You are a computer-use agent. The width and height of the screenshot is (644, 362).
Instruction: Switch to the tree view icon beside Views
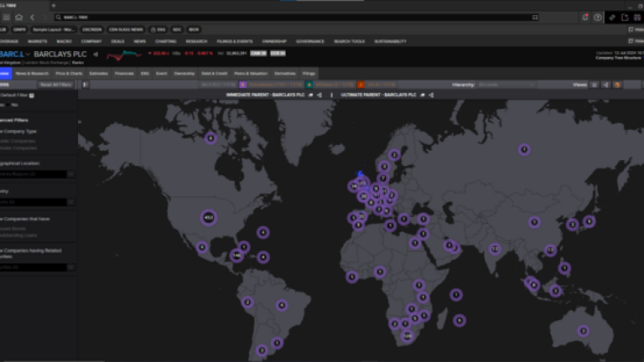[x=605, y=85]
